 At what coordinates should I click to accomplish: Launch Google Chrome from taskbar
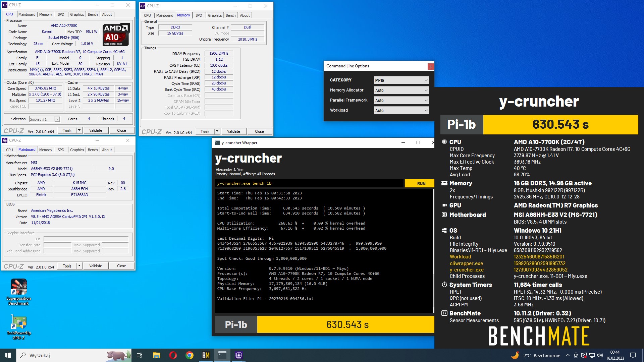[190, 355]
